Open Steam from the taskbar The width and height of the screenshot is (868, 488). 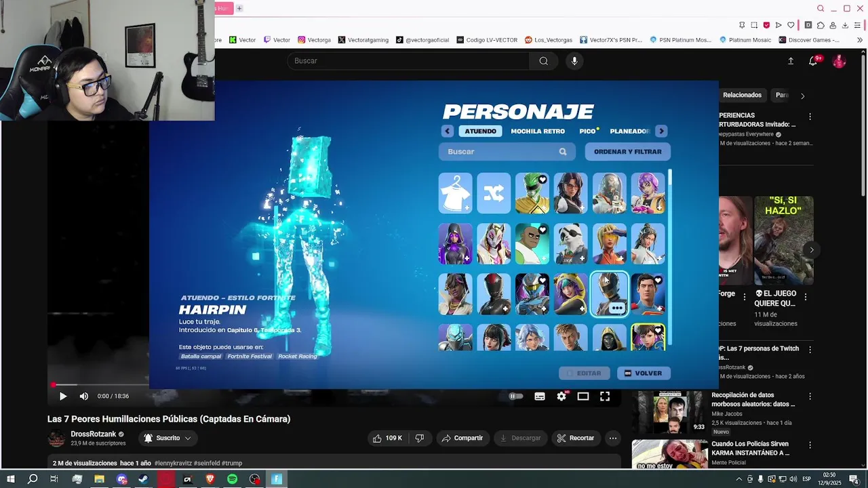[143, 479]
